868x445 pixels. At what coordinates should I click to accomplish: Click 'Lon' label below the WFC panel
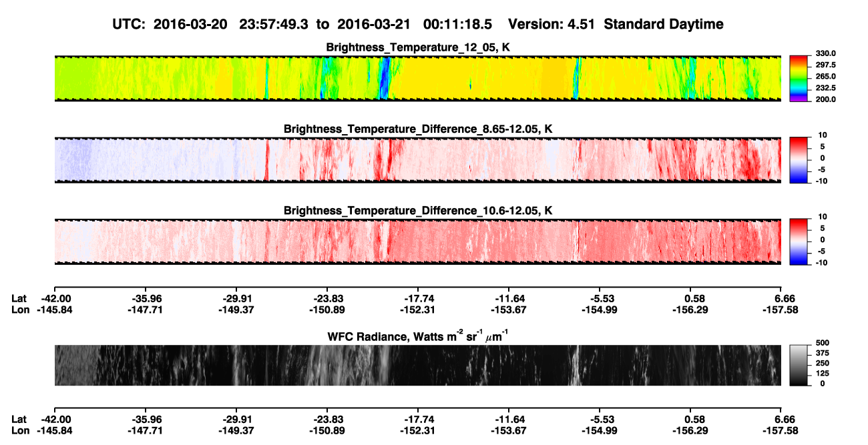pyautogui.click(x=20, y=430)
